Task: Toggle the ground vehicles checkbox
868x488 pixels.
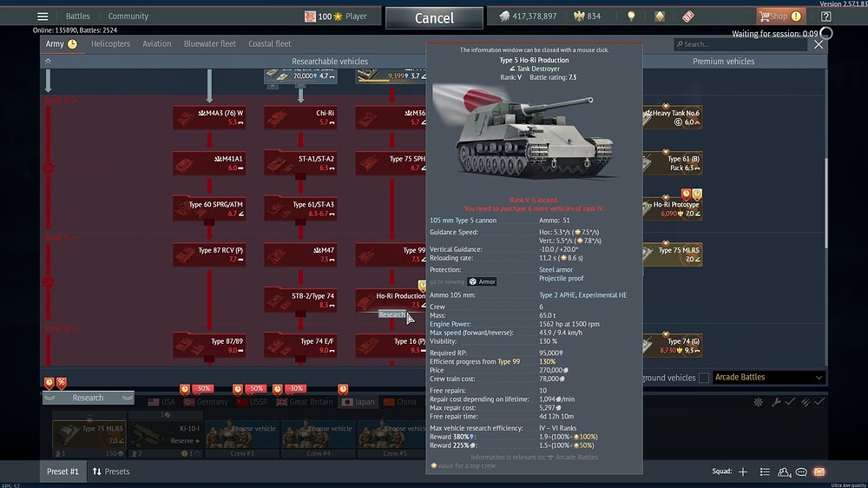Action: tap(704, 378)
